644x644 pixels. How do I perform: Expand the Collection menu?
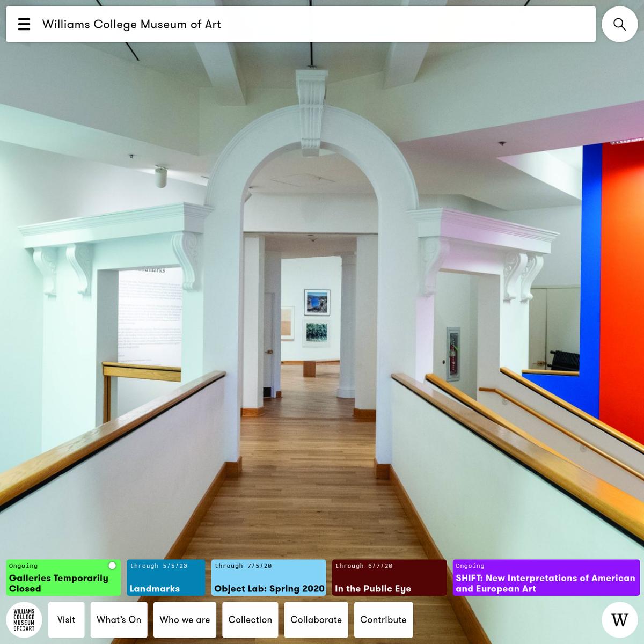tap(250, 620)
